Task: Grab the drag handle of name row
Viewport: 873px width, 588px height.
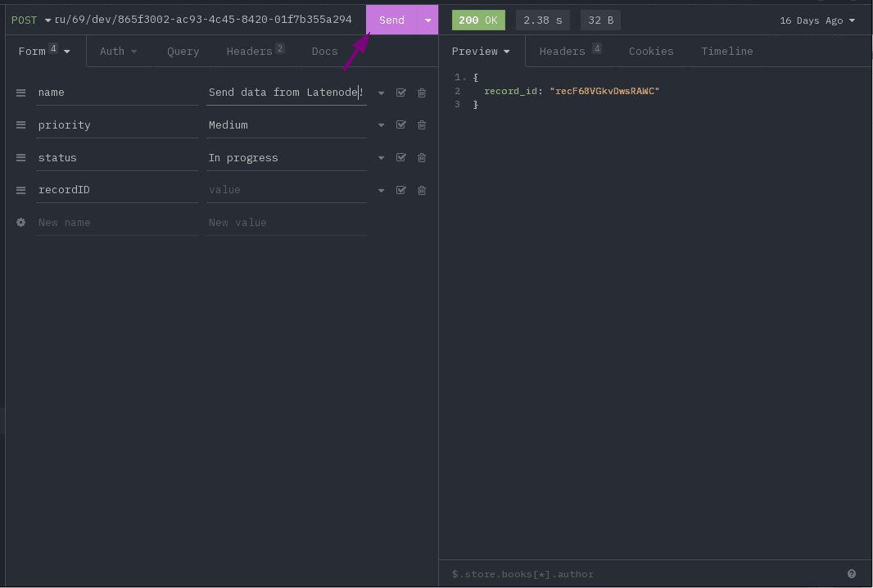Action: (21, 93)
